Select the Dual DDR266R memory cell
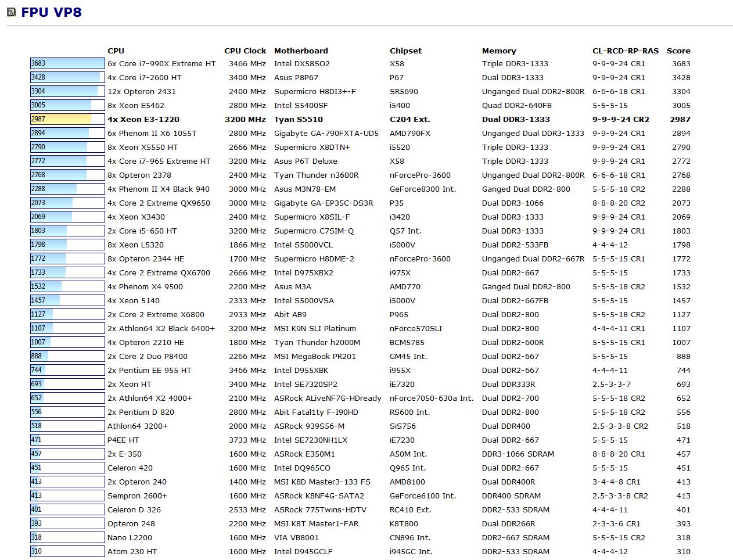The width and height of the screenshot is (733, 560). (x=509, y=523)
